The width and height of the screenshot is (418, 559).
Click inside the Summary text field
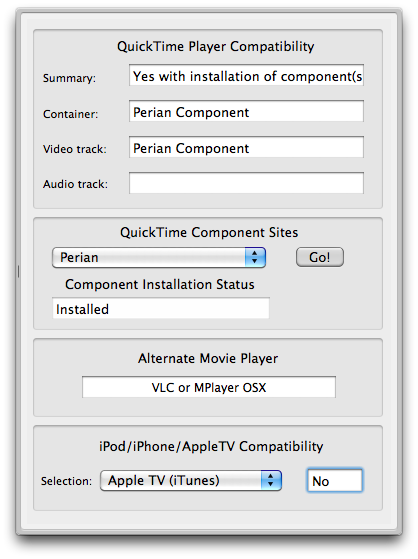click(x=246, y=75)
